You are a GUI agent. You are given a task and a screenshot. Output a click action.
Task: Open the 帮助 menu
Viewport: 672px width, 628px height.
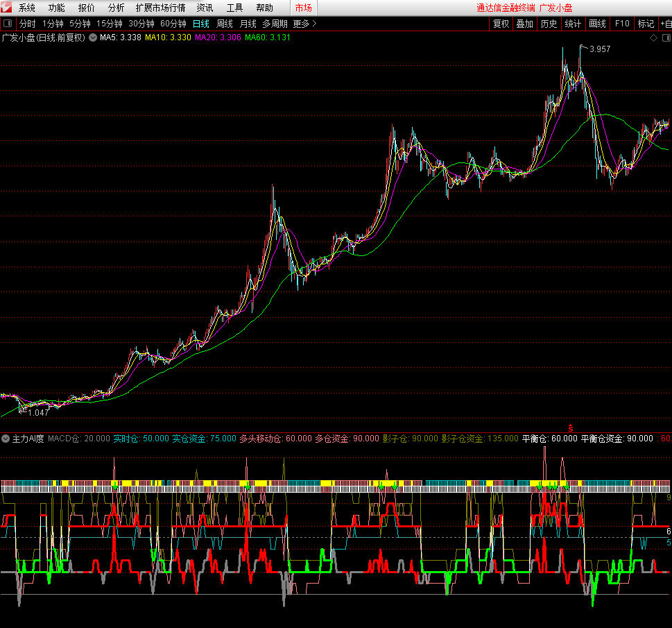click(264, 8)
